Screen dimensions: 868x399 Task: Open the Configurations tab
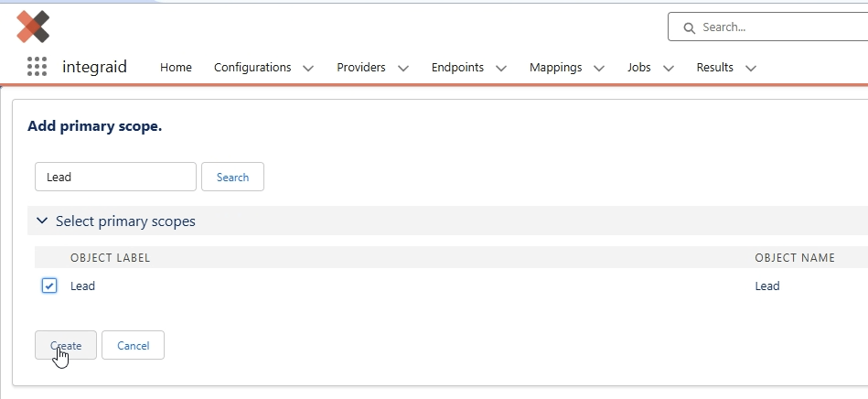coord(252,67)
